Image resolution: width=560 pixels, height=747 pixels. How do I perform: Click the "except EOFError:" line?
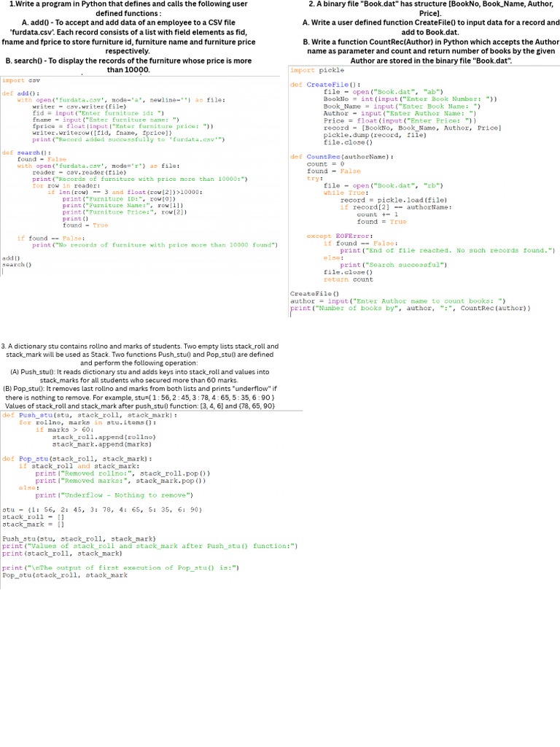340,236
